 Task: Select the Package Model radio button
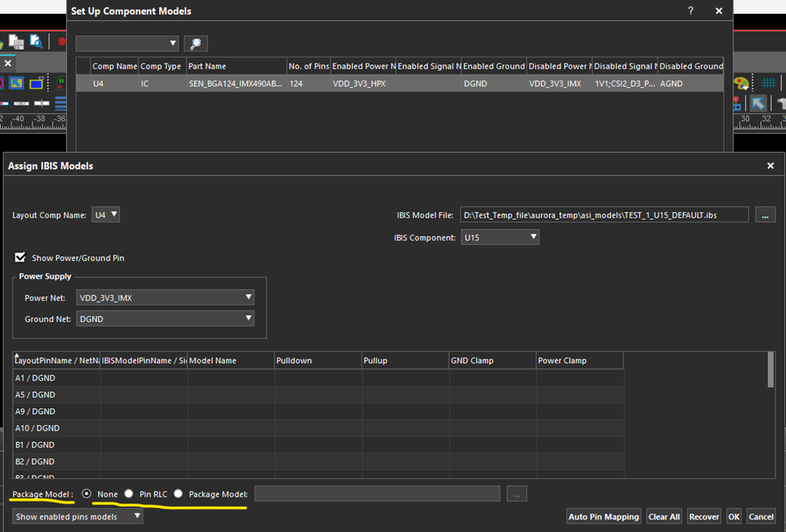tap(178, 494)
